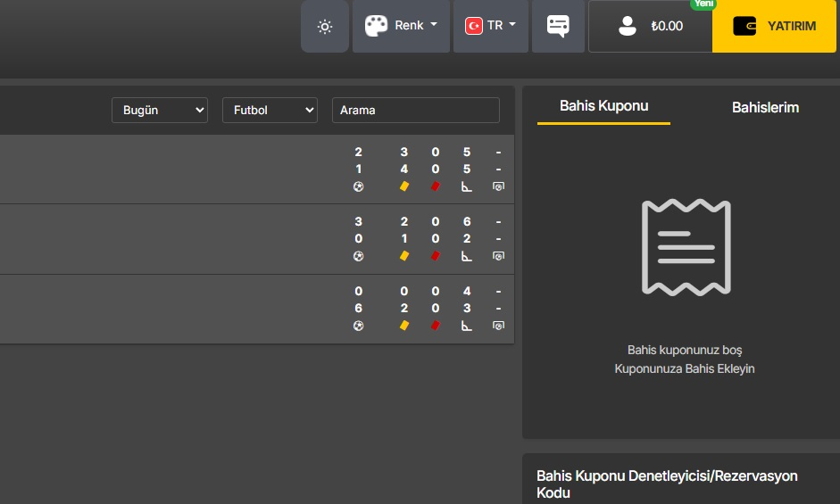The height and width of the screenshot is (504, 840).
Task: Click the Arama search input field
Action: (x=415, y=110)
